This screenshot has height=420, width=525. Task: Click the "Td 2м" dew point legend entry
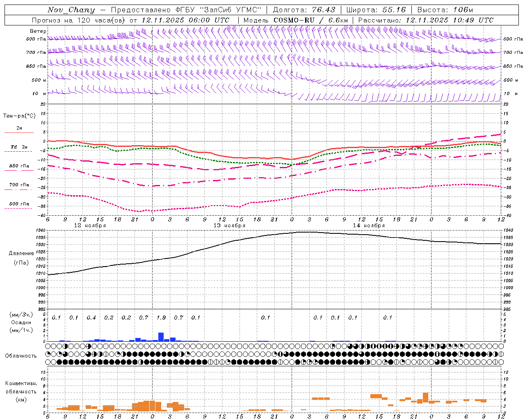point(19,147)
